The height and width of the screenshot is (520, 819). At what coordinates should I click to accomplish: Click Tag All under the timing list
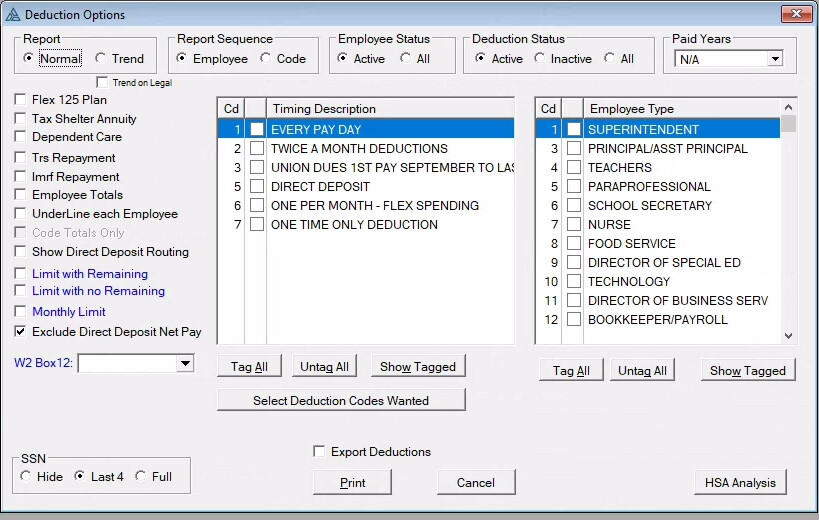point(249,367)
